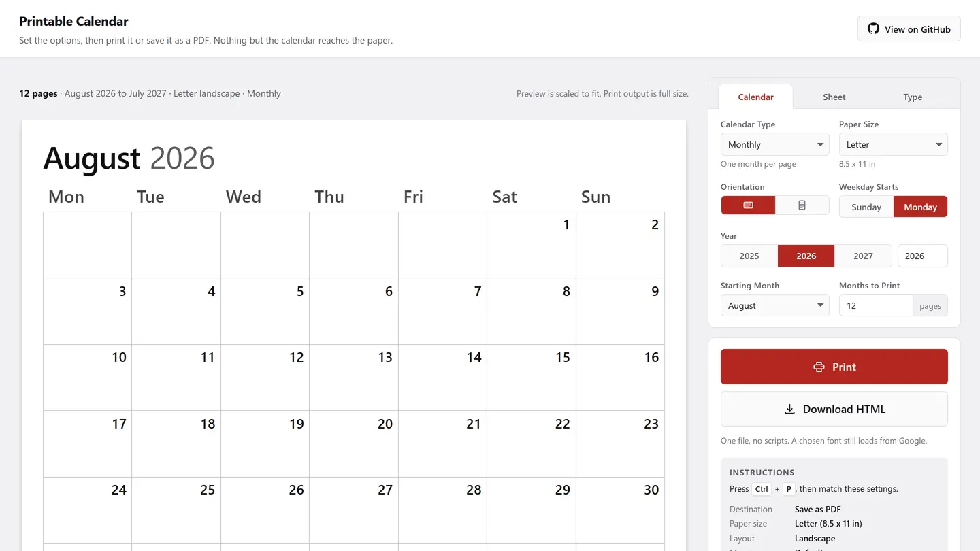Click the P key badge
The image size is (980, 551).
(789, 488)
